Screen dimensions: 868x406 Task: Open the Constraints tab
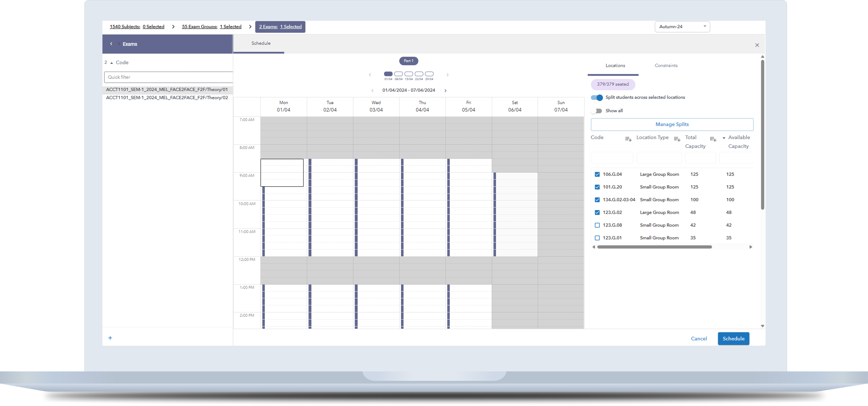666,66
